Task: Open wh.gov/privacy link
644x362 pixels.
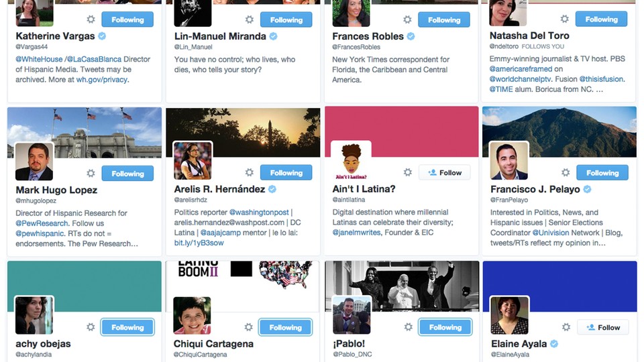Action: click(101, 80)
